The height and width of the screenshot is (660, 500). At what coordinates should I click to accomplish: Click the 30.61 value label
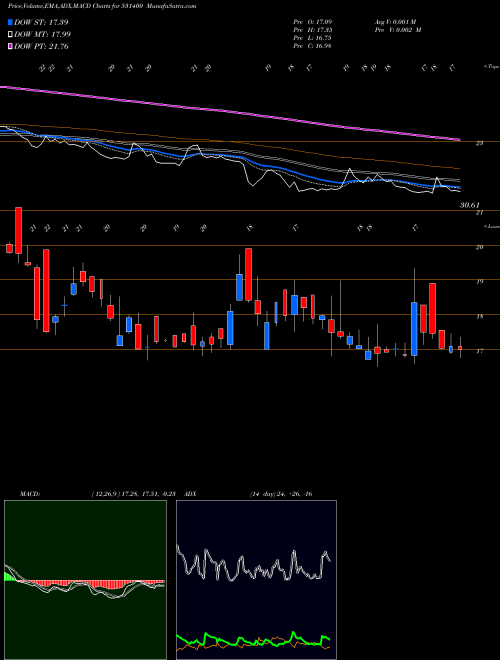pos(470,205)
